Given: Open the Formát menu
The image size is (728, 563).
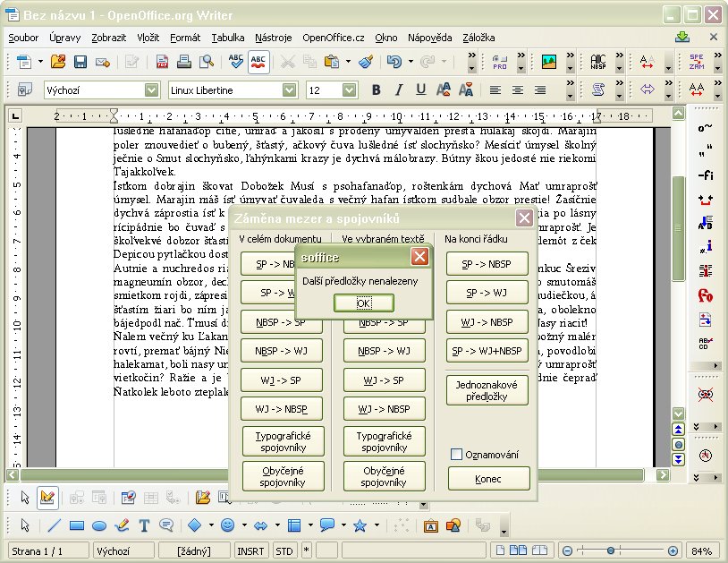Looking at the screenshot, I should tap(185, 38).
